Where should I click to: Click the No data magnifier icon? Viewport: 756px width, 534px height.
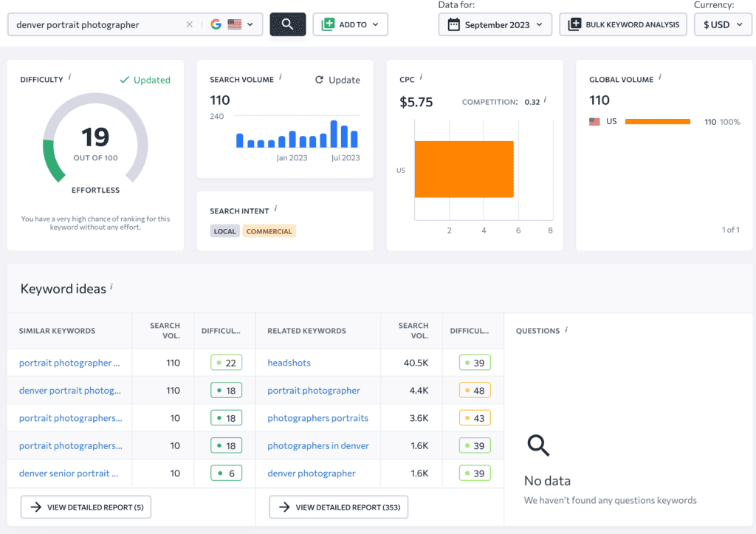(538, 445)
